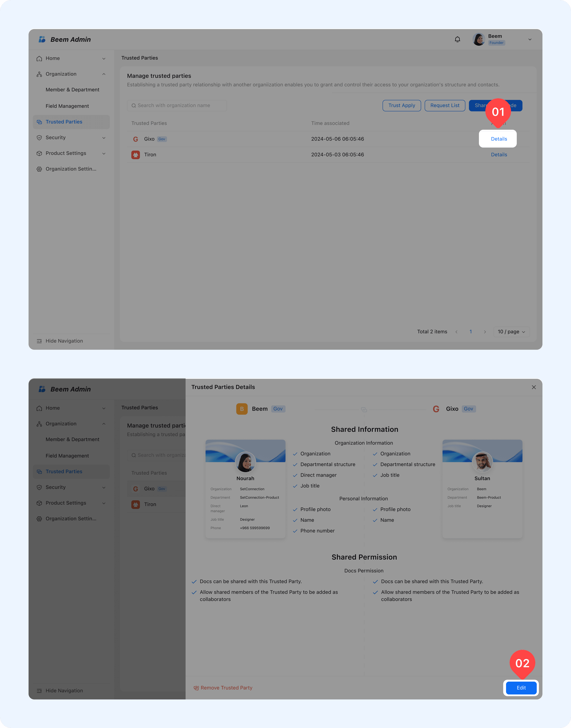
Task: Click Hide Navigation icon in bottom panel
Action: (39, 691)
